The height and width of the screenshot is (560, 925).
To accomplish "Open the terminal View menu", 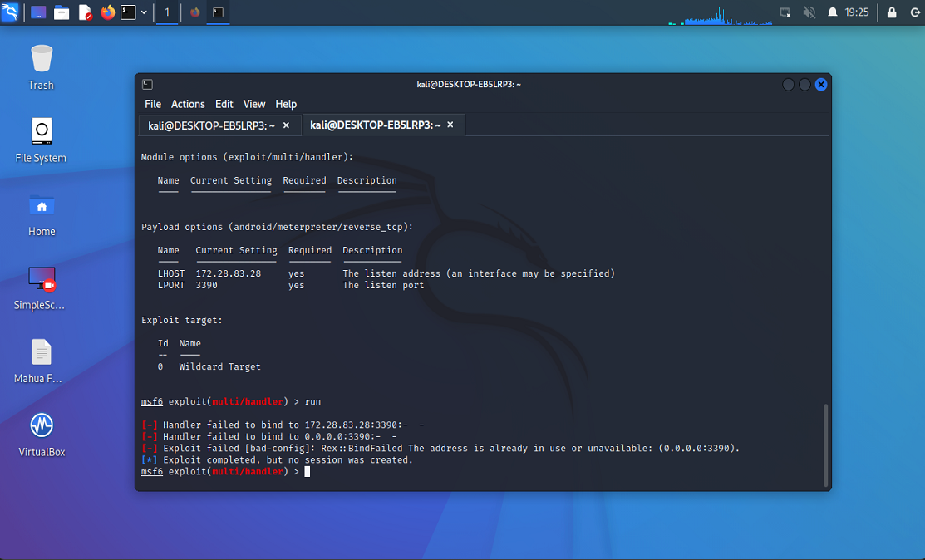I will (254, 104).
